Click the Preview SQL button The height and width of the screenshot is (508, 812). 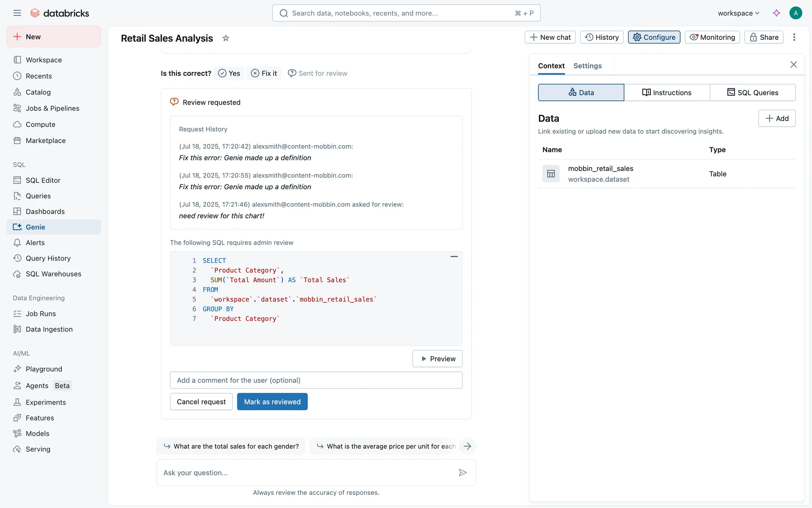click(437, 359)
